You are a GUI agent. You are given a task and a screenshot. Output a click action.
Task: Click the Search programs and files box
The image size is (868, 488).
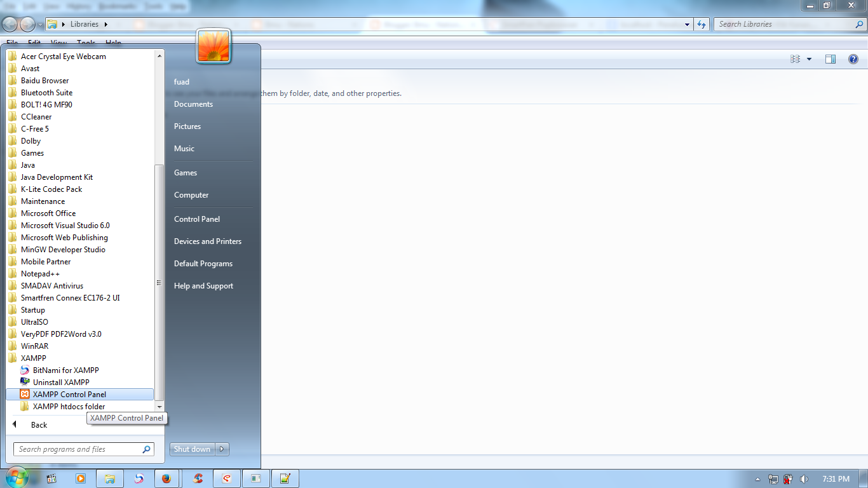point(83,449)
